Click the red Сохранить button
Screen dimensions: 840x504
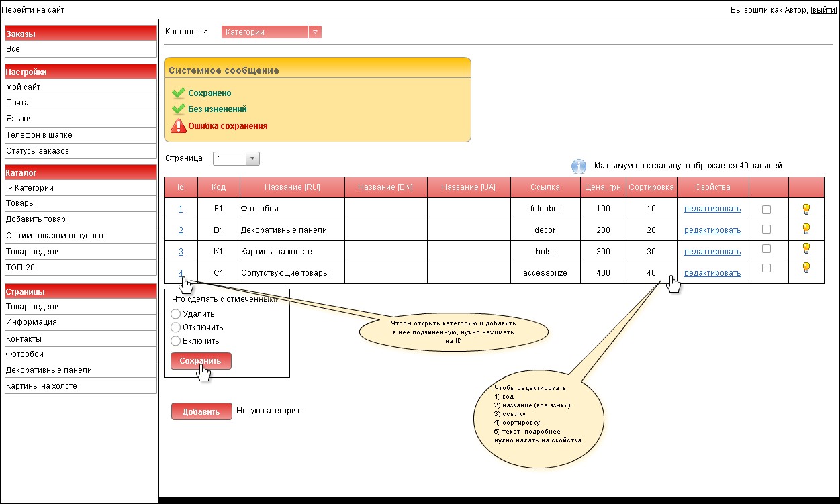point(201,361)
